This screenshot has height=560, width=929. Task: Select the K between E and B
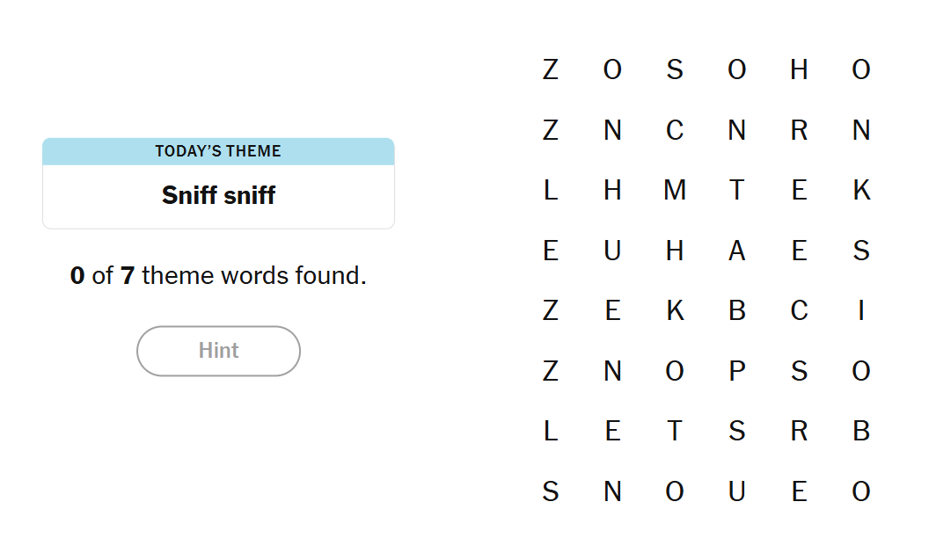tap(675, 310)
